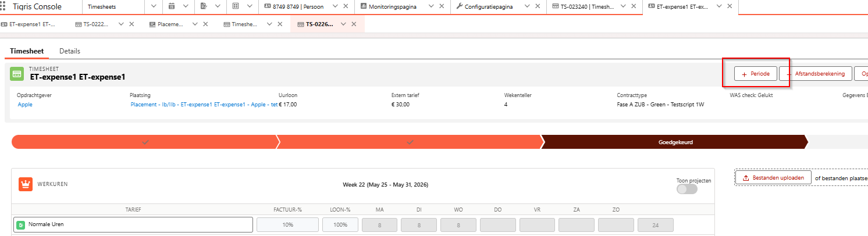
Task: Click the document-edit icon in top navigation
Action: click(x=204, y=6)
